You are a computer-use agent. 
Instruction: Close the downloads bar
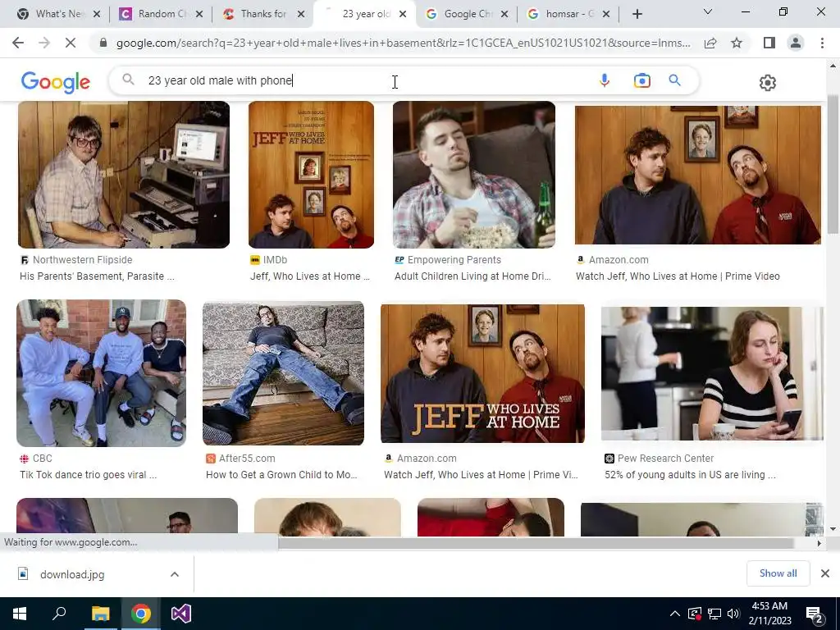click(825, 573)
